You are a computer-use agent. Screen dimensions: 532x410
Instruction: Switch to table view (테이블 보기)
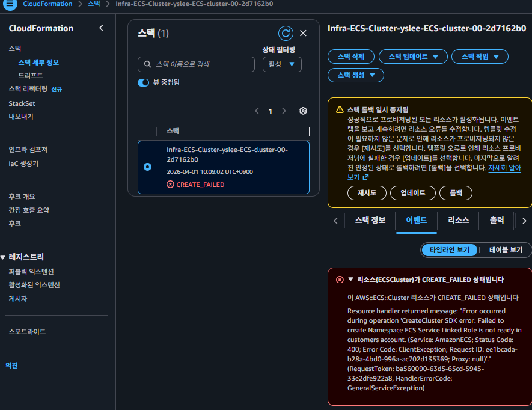coord(506,250)
